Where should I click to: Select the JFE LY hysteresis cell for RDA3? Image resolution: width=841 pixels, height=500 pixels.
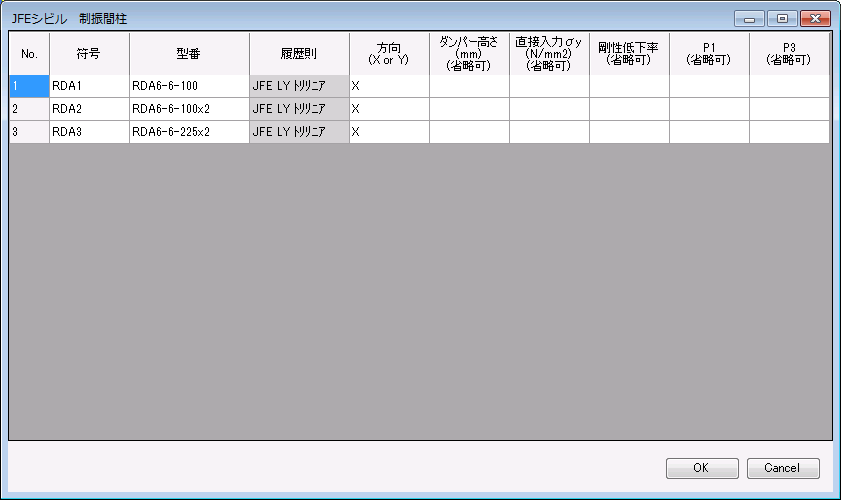(x=299, y=132)
